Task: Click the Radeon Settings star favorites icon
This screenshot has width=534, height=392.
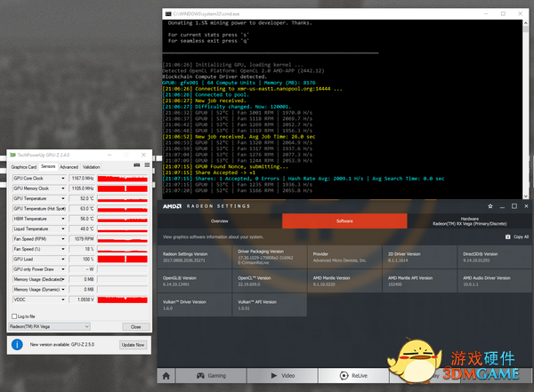Action: coord(490,206)
